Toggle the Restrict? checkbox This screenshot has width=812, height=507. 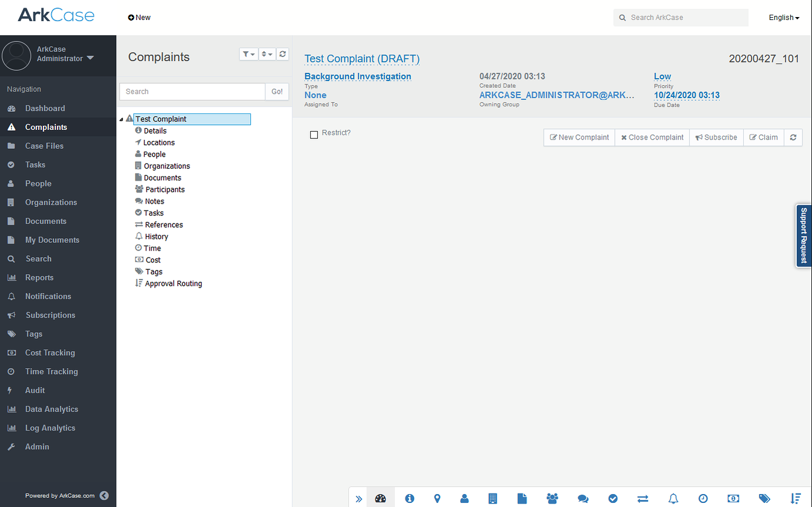[x=314, y=135]
